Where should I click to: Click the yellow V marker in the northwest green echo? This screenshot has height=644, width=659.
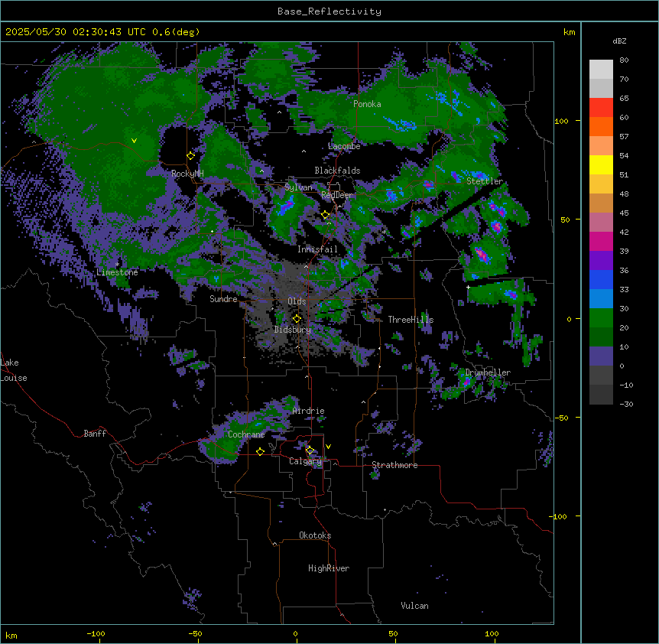click(134, 141)
